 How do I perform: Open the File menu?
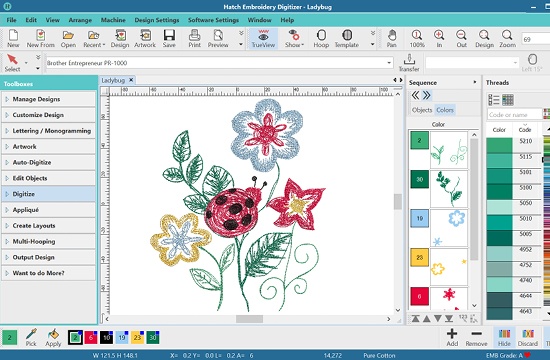(x=11, y=20)
